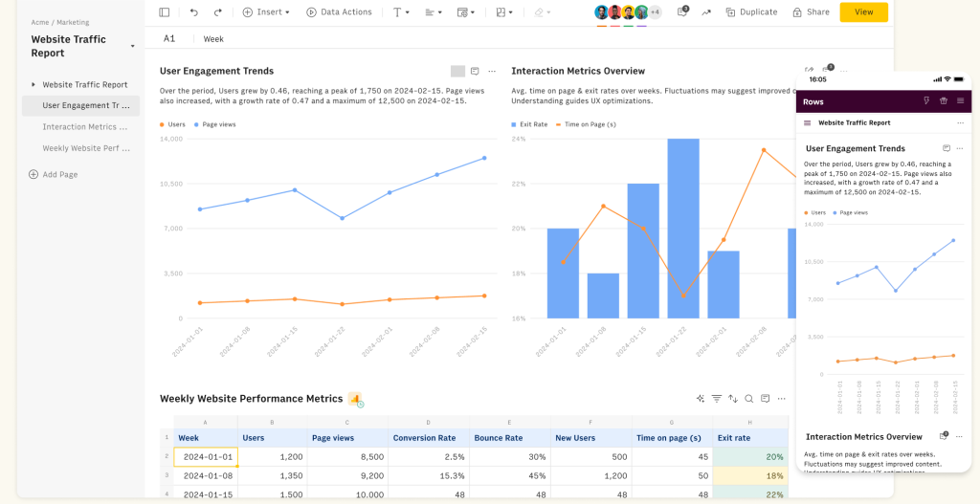This screenshot has width=980, height=504.
Task: Expand the Website Traffic Report title dropdown
Action: (x=132, y=44)
